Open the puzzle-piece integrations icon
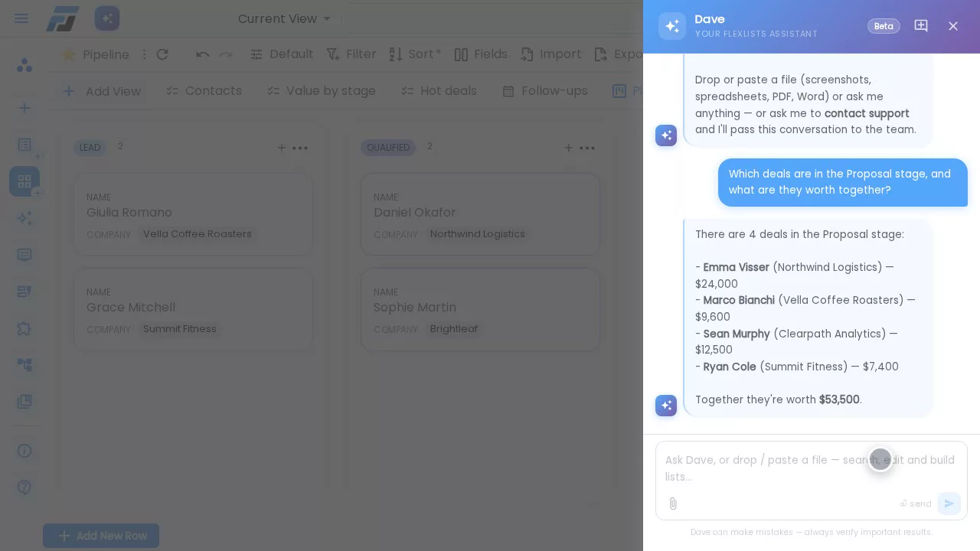This screenshot has width=980, height=551. pos(24,328)
